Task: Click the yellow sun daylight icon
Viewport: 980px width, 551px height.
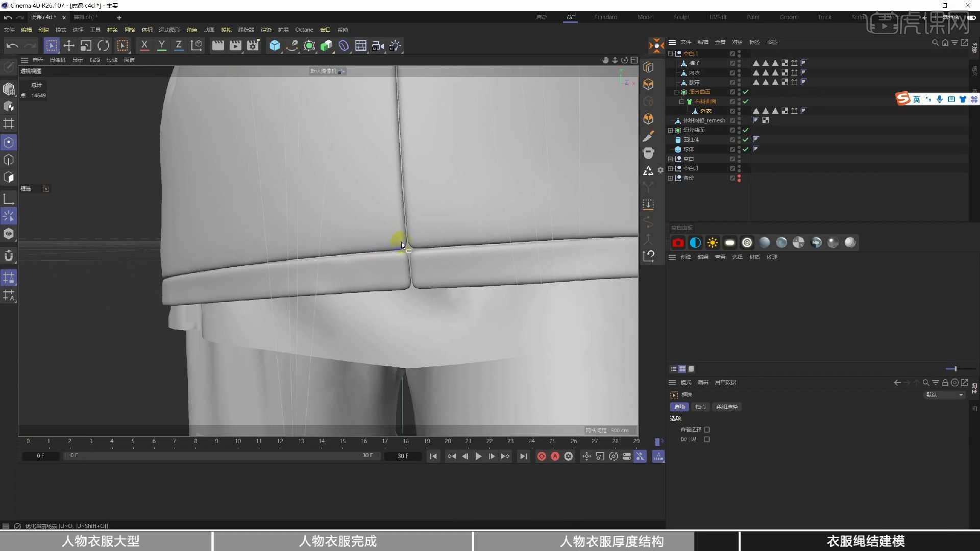Action: (x=713, y=243)
